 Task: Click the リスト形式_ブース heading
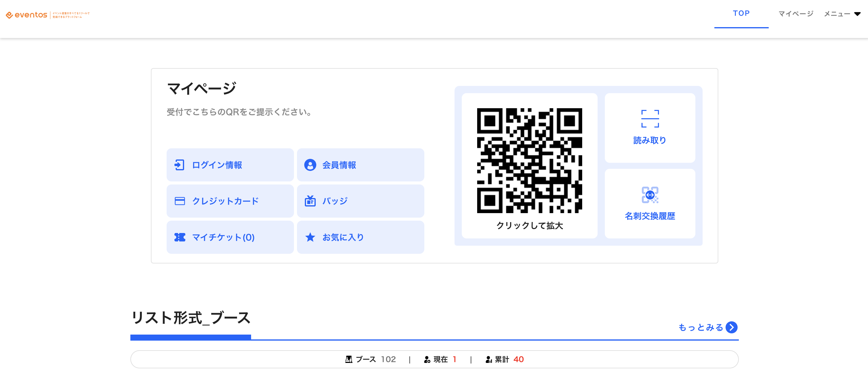coord(191,318)
